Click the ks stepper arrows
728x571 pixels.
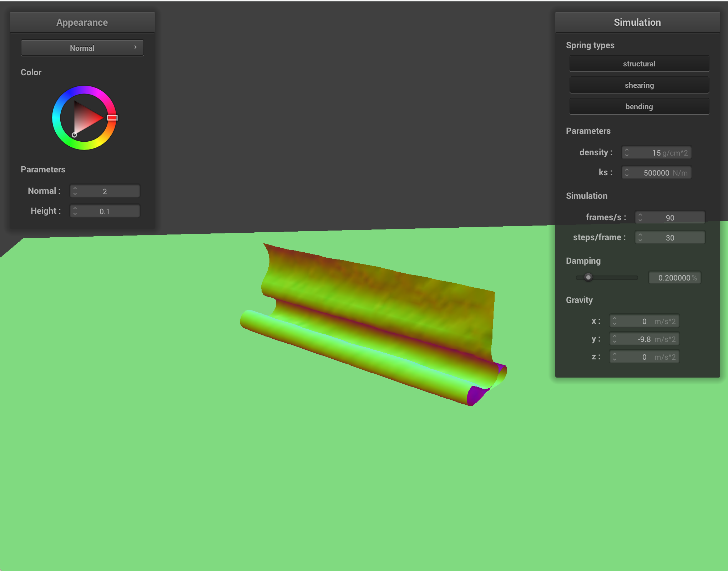pyautogui.click(x=627, y=172)
